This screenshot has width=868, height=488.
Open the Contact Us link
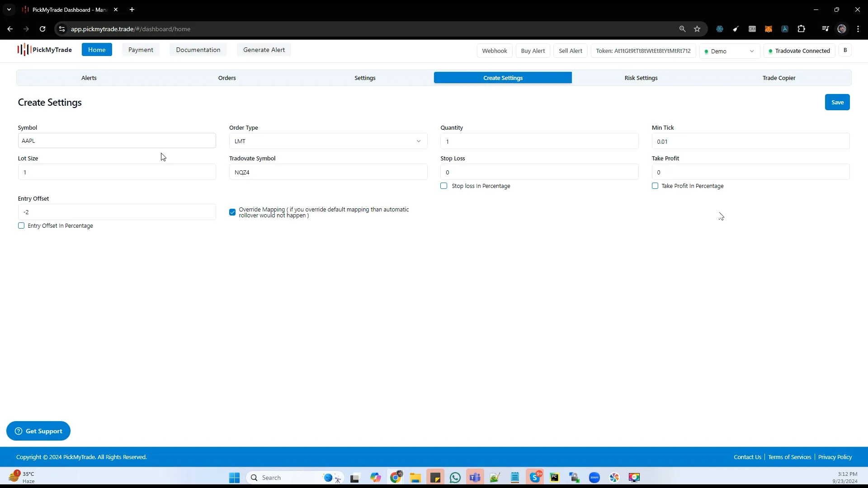(x=747, y=457)
